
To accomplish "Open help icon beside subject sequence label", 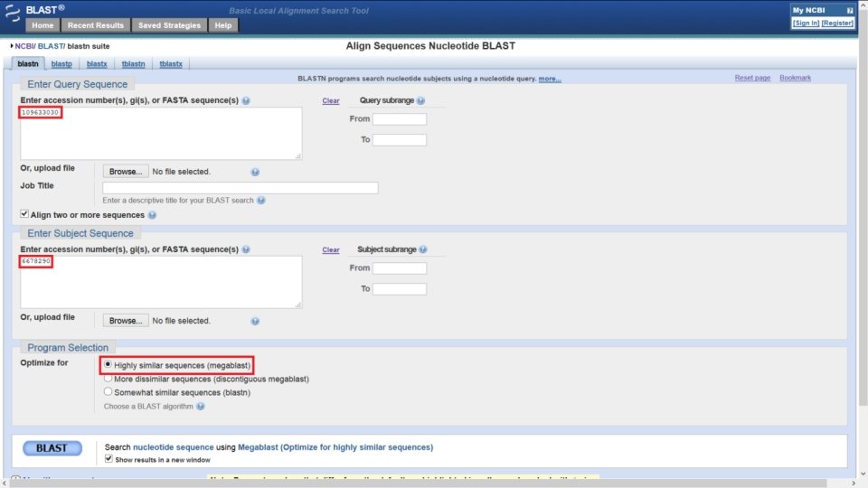I will [246, 249].
